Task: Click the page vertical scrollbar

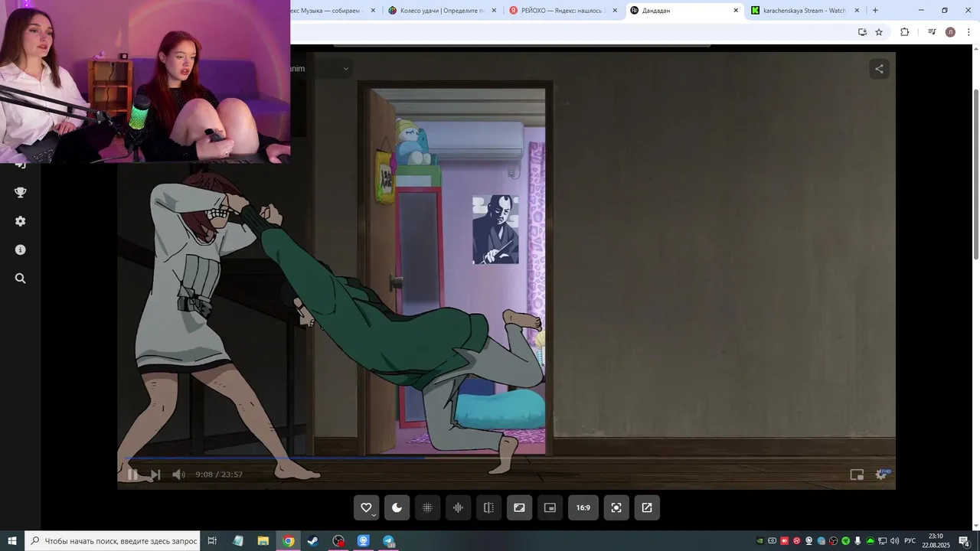Action: tap(975, 174)
